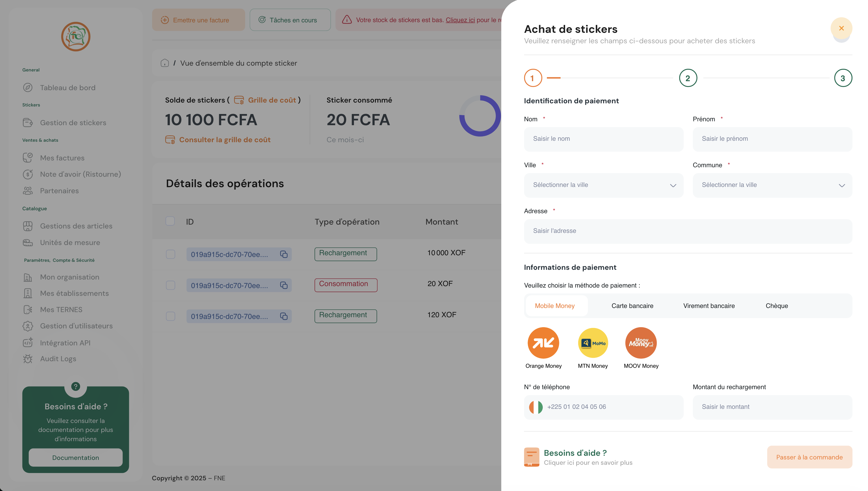
Task: Click the home breadcrumb icon
Action: [x=165, y=63]
